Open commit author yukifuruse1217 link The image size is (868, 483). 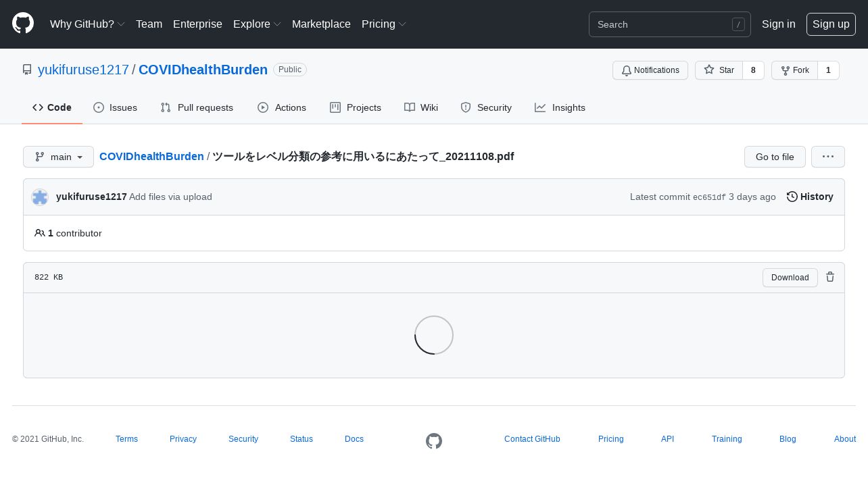click(91, 197)
